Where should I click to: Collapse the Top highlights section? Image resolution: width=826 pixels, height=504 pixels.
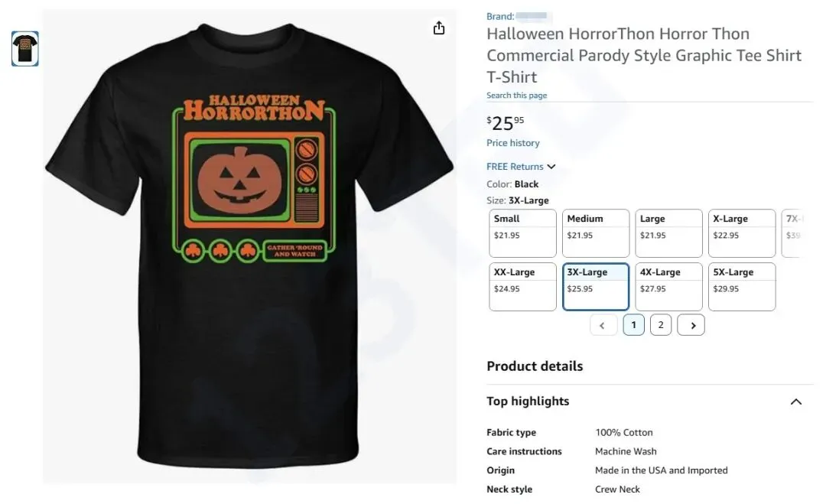pyautogui.click(x=795, y=402)
